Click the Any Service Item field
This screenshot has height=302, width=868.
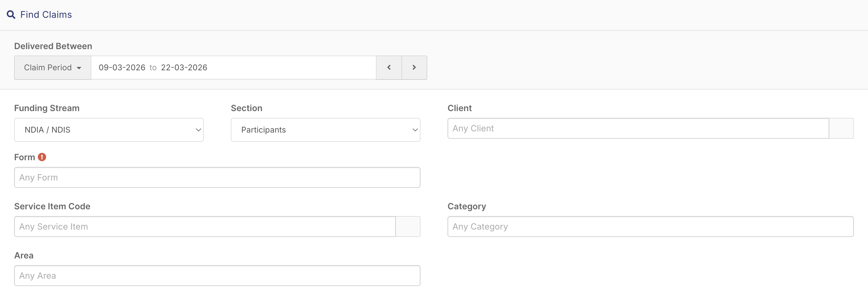point(205,226)
